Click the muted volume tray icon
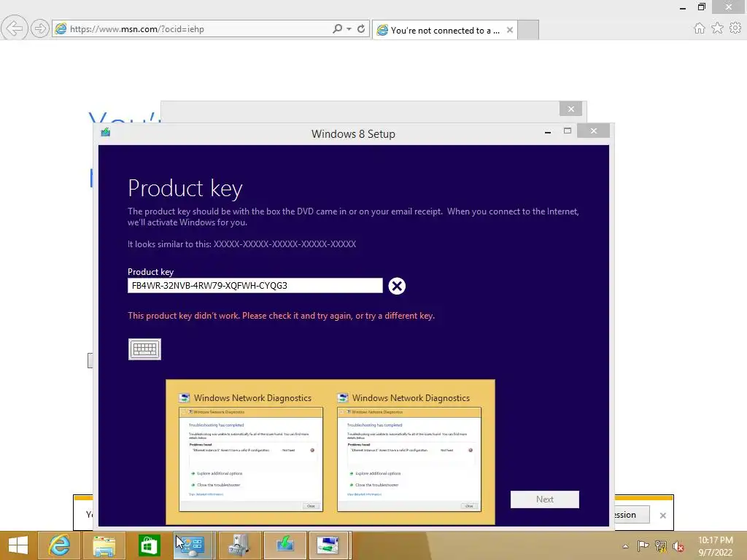The width and height of the screenshot is (747, 560). pyautogui.click(x=678, y=545)
